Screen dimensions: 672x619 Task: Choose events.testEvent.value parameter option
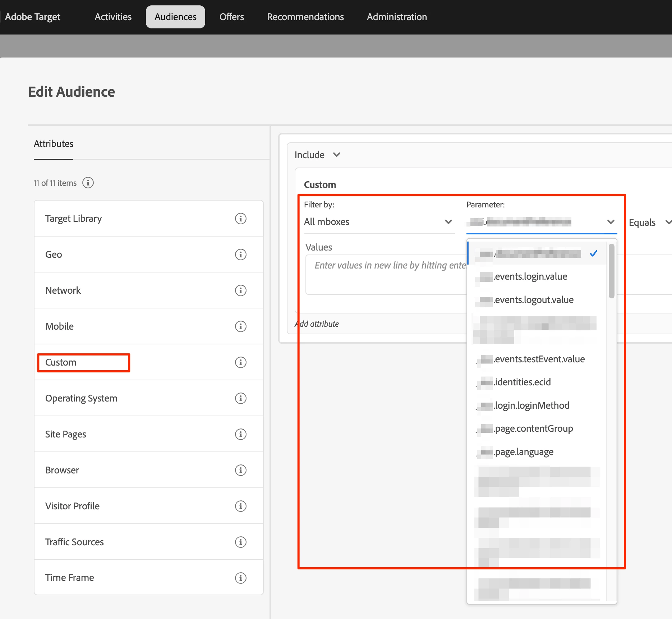(x=536, y=359)
